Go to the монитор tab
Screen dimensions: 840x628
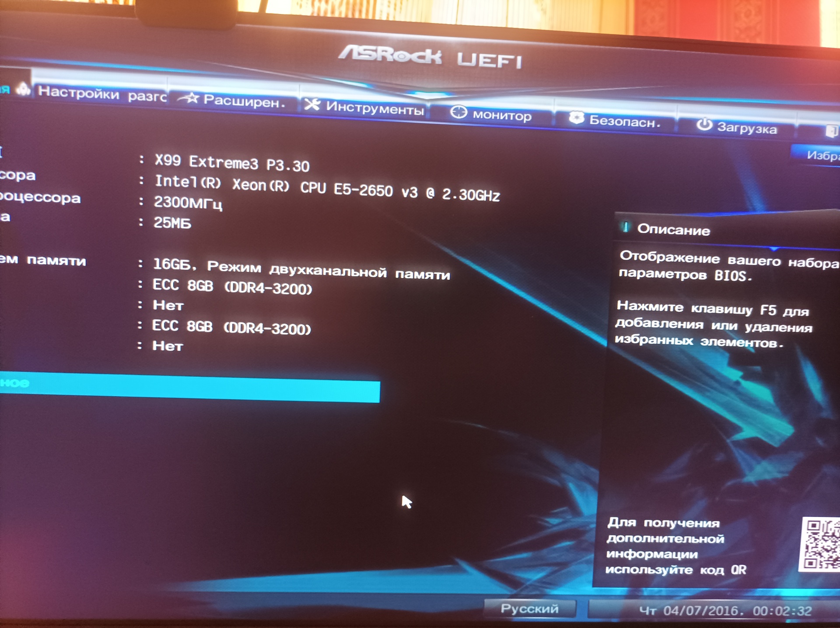492,114
